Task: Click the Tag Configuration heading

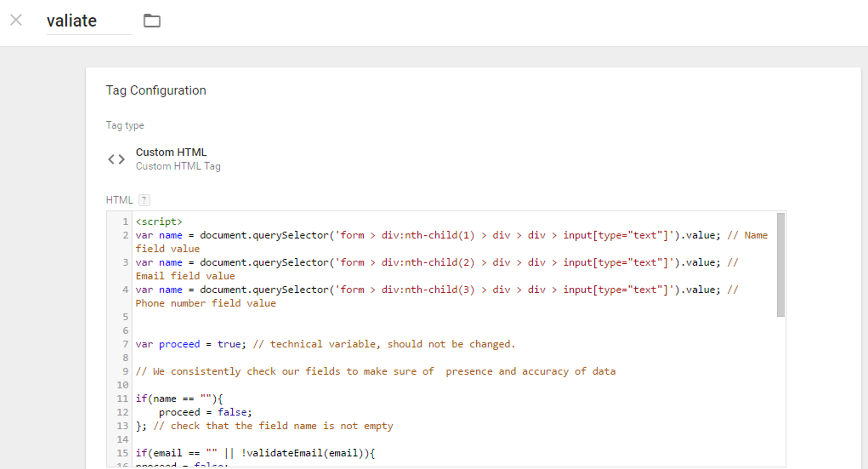Action: click(x=156, y=91)
